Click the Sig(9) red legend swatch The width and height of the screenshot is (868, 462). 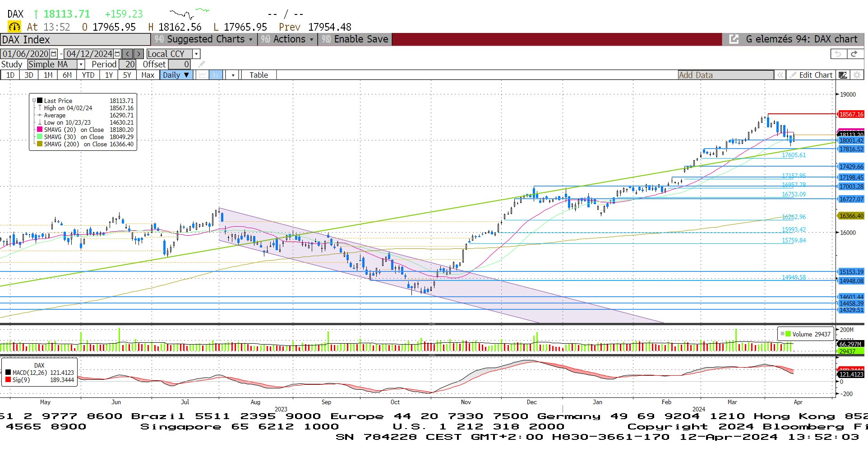pyautogui.click(x=8, y=380)
